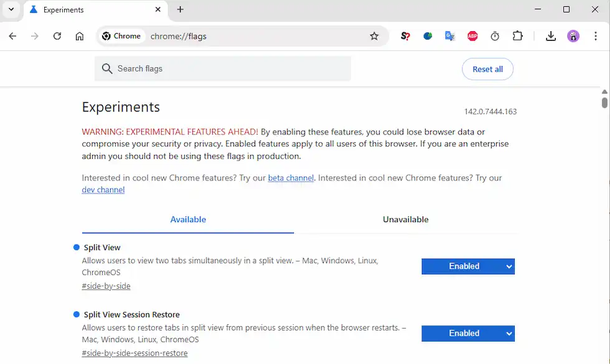Reload the current page
The width and height of the screenshot is (610, 364).
(57, 36)
